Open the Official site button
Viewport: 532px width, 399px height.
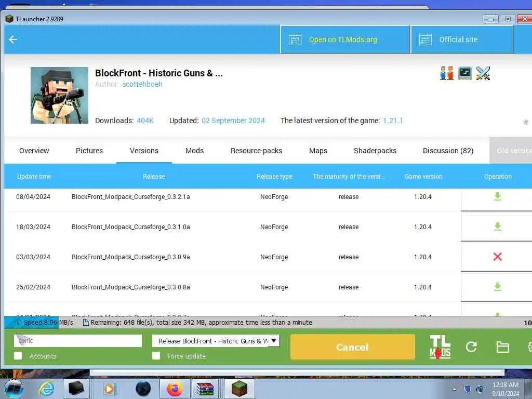(x=462, y=39)
